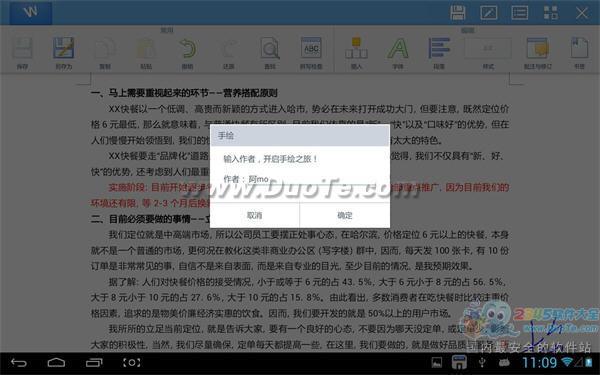Tap the battery icon
The width and height of the screenshot is (600, 375).
coord(589,362)
